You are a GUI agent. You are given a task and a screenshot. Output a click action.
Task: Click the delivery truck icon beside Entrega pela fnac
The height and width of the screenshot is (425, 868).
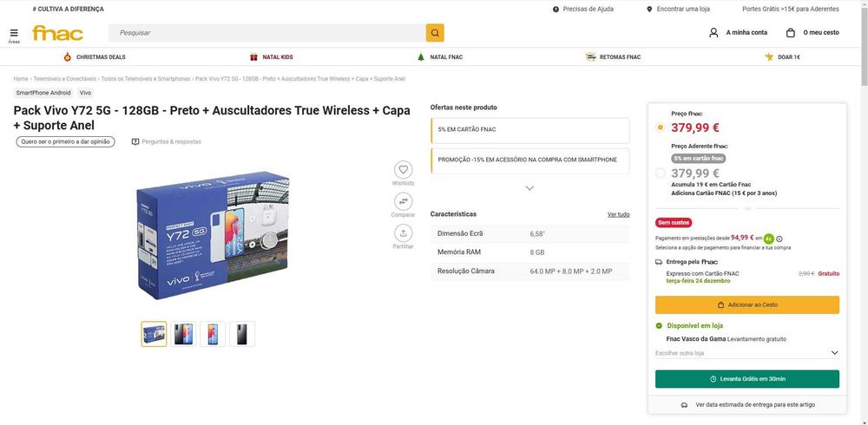659,262
